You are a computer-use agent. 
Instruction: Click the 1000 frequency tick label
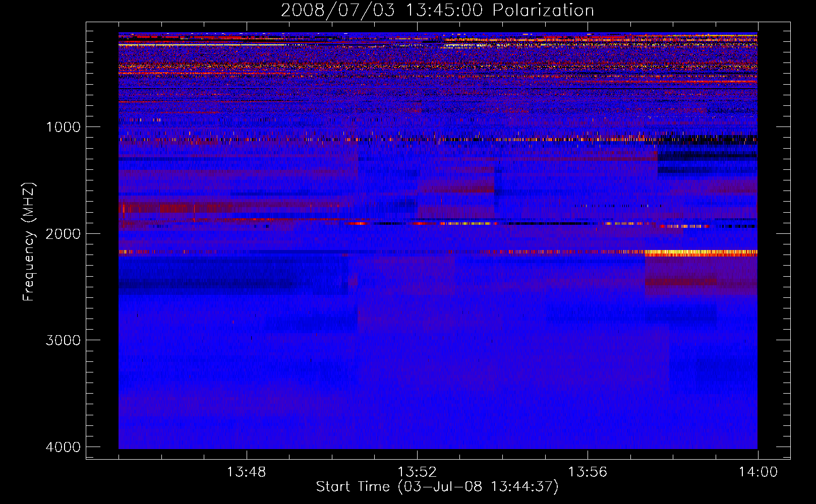[x=63, y=127]
